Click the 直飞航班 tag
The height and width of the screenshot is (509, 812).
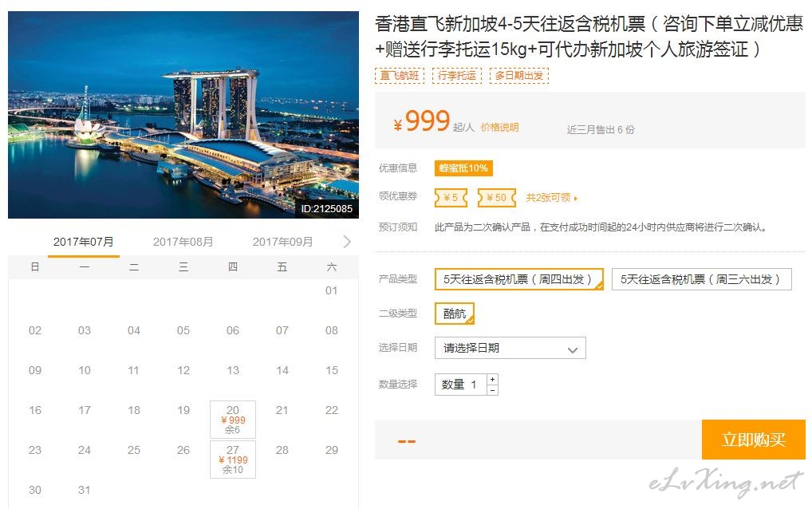pos(400,76)
